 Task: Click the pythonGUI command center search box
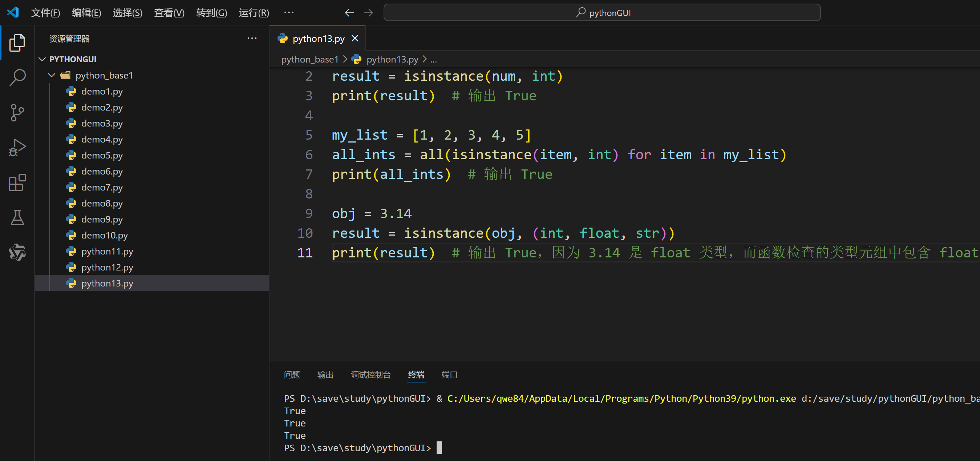602,13
